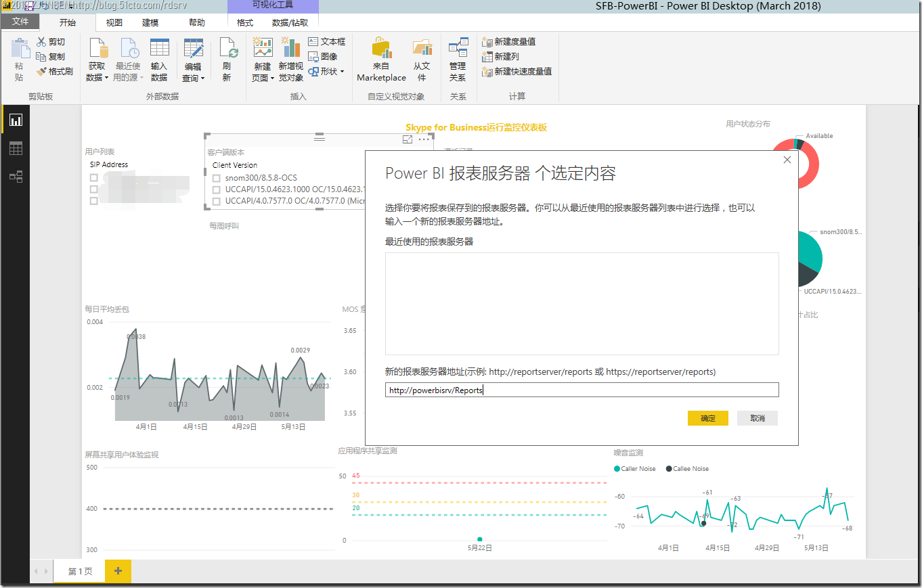Image resolution: width=922 pixels, height=588 pixels.
Task: Check second SIP Address checkbox
Action: pyautogui.click(x=94, y=189)
